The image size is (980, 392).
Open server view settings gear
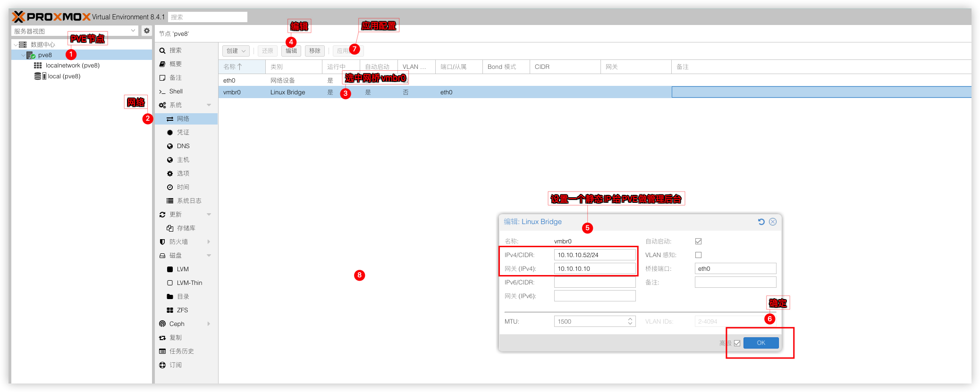tap(147, 31)
